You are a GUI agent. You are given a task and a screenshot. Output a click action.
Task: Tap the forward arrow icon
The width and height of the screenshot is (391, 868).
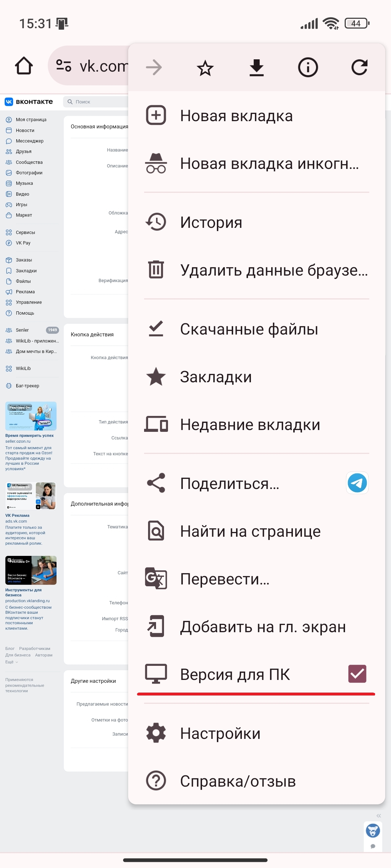[154, 68]
